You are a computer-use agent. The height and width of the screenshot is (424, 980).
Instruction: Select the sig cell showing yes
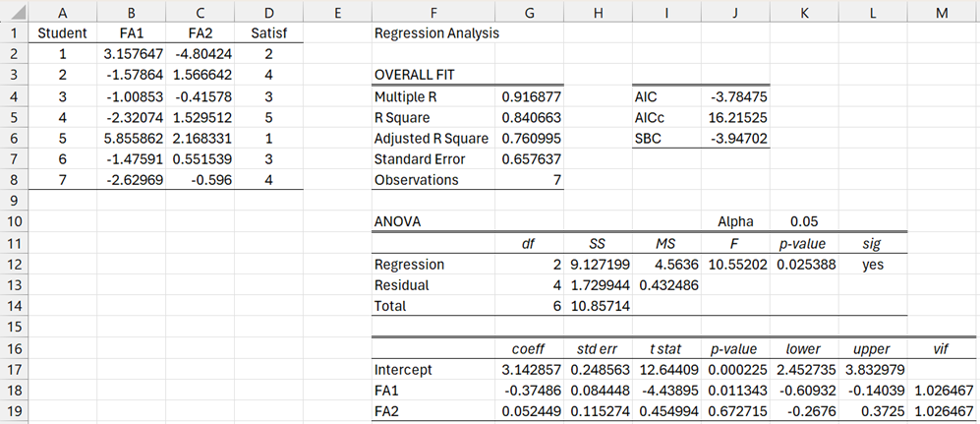pos(872,265)
